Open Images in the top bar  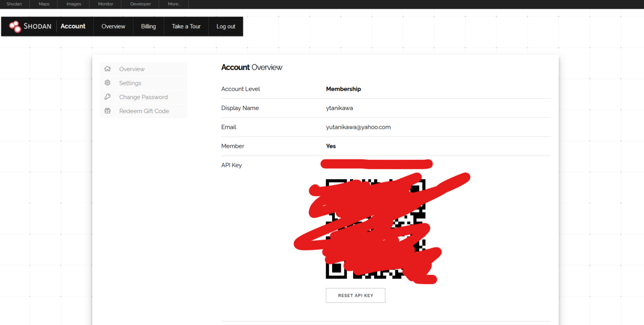(74, 4)
